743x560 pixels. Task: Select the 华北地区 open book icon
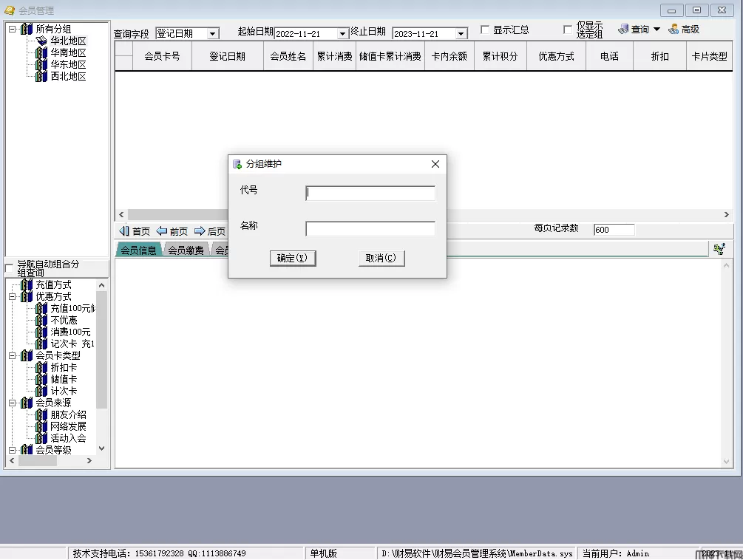pyautogui.click(x=41, y=41)
